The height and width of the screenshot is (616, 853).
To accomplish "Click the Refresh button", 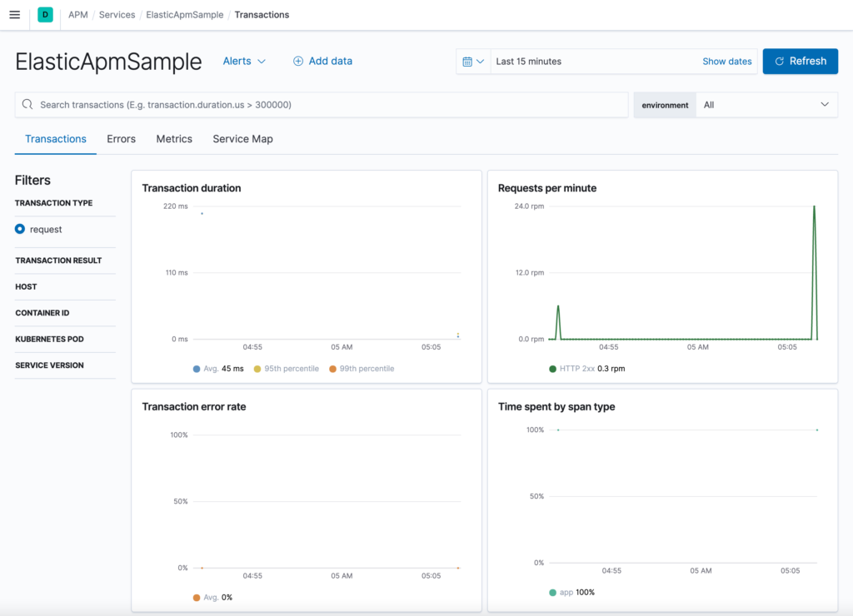I will (x=800, y=62).
